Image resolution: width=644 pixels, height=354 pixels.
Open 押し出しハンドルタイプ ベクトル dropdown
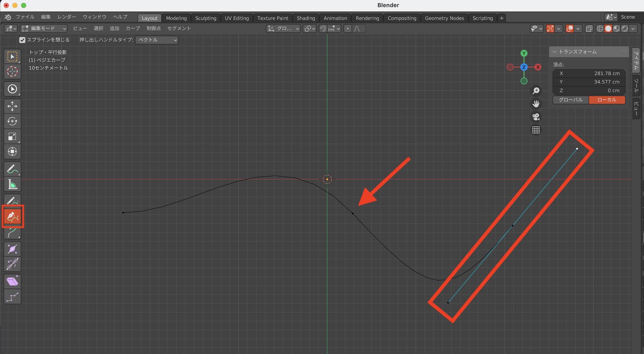(x=157, y=40)
